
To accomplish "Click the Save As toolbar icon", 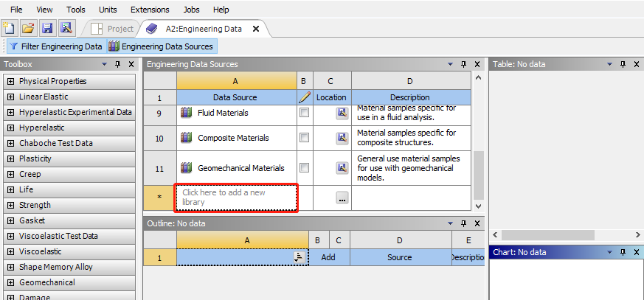I will click(66, 29).
